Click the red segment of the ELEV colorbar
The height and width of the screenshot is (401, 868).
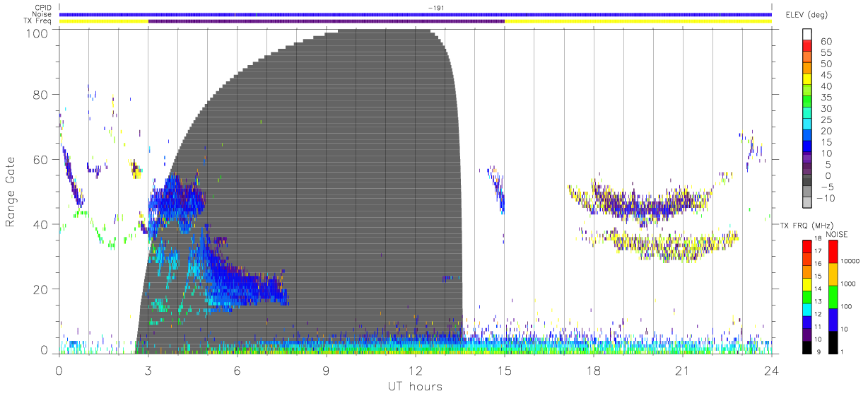tap(807, 47)
